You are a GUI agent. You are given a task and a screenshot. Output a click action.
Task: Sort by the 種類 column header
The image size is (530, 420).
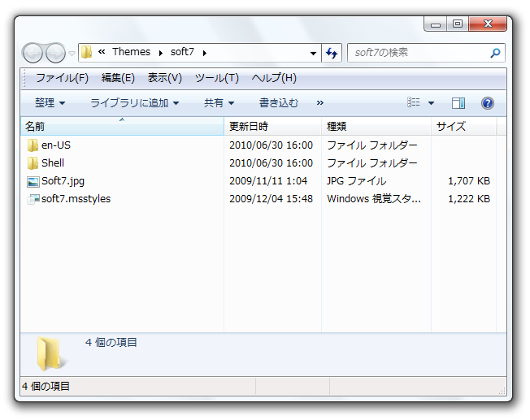click(x=376, y=127)
